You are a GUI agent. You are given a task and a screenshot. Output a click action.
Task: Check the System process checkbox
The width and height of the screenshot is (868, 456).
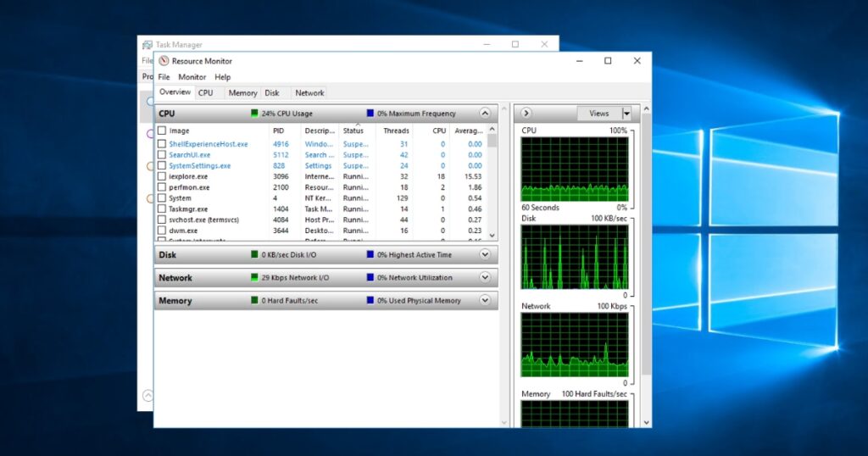coord(162,198)
